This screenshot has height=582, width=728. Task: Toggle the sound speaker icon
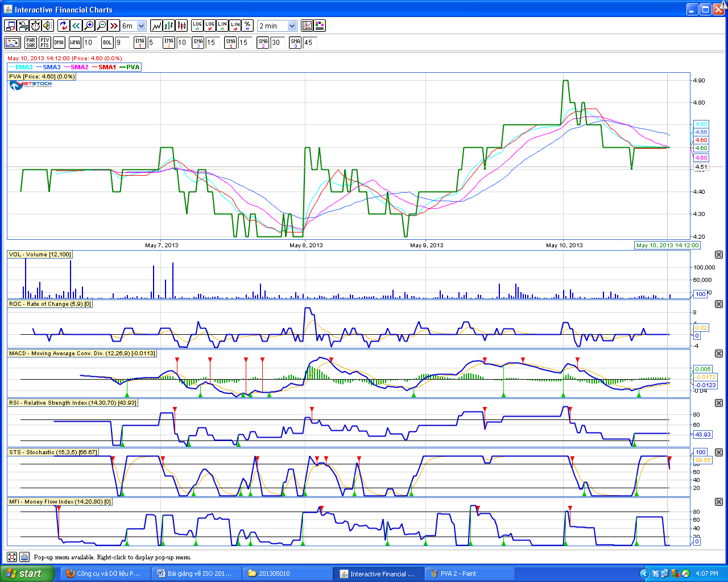point(48,26)
